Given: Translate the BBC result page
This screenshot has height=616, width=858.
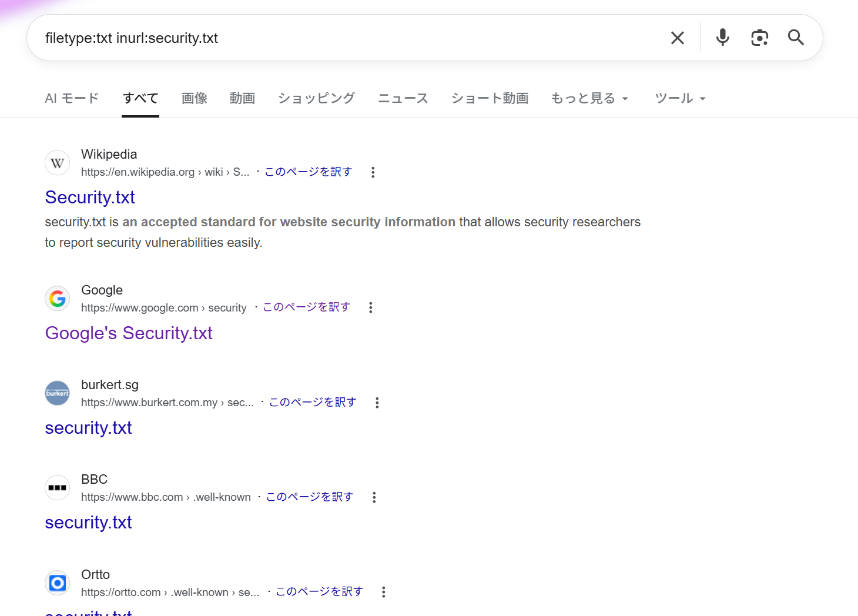Looking at the screenshot, I should (309, 497).
